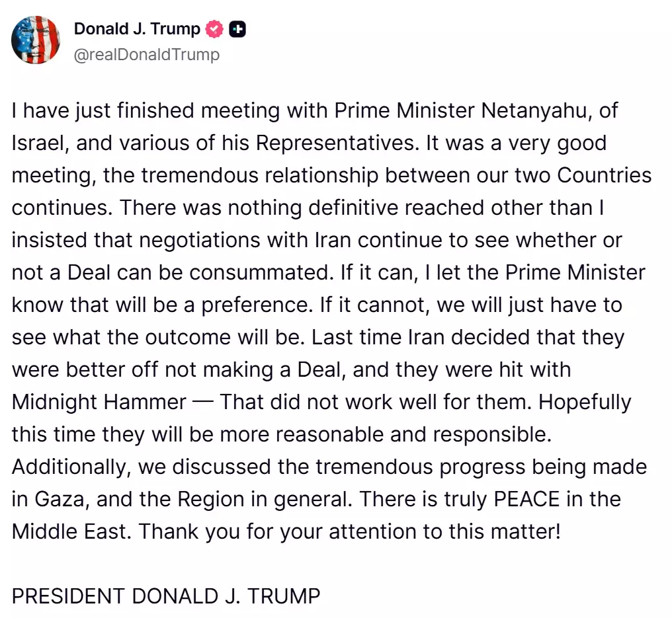Click the PRESIDENT DONALD J. TRUMP signature line

pyautogui.click(x=166, y=596)
